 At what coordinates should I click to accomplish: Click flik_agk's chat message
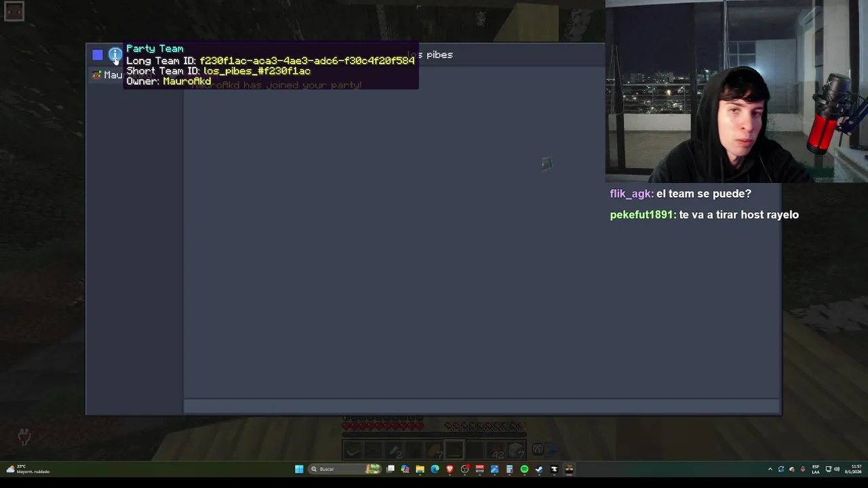point(681,194)
